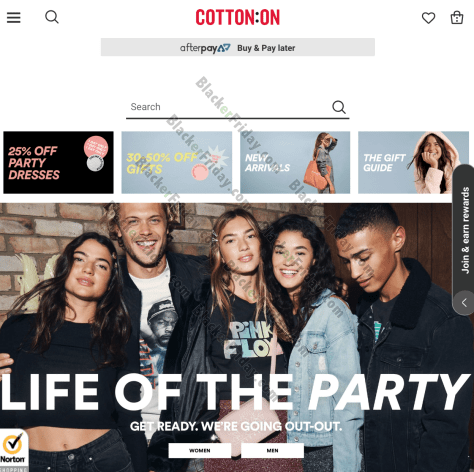Open the wishlist heart icon

[428, 18]
